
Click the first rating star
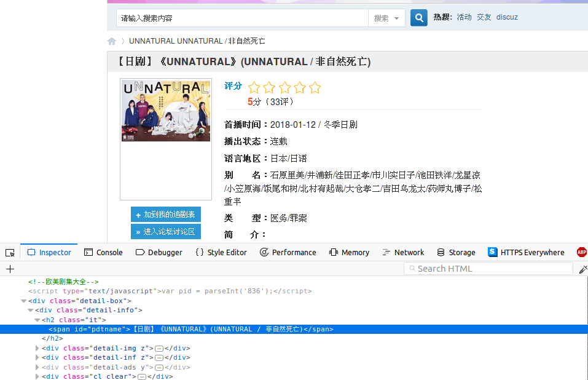tap(254, 88)
